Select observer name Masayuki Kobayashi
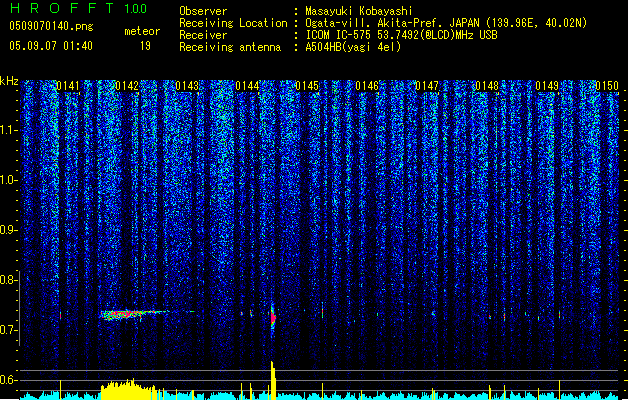This screenshot has width=629, height=400. (358, 11)
